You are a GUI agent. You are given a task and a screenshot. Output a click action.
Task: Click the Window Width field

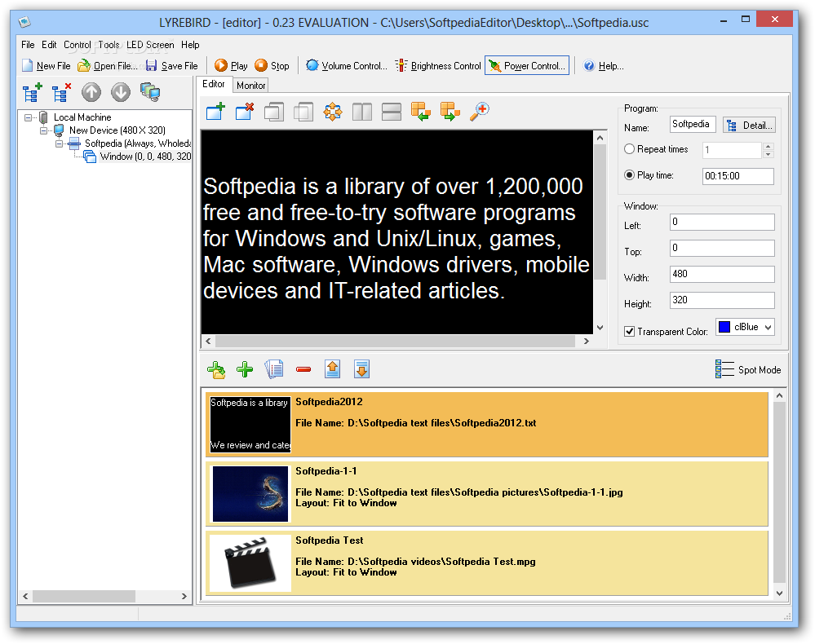click(x=722, y=274)
